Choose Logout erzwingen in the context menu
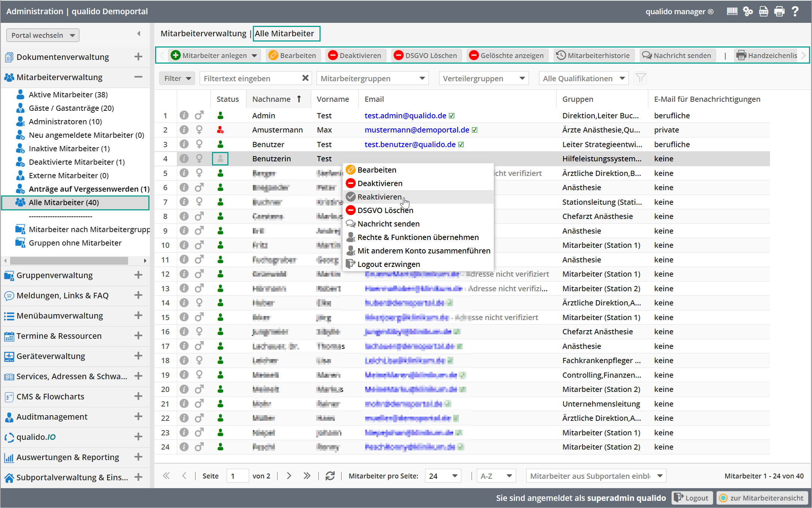This screenshot has width=812, height=508. click(418, 264)
